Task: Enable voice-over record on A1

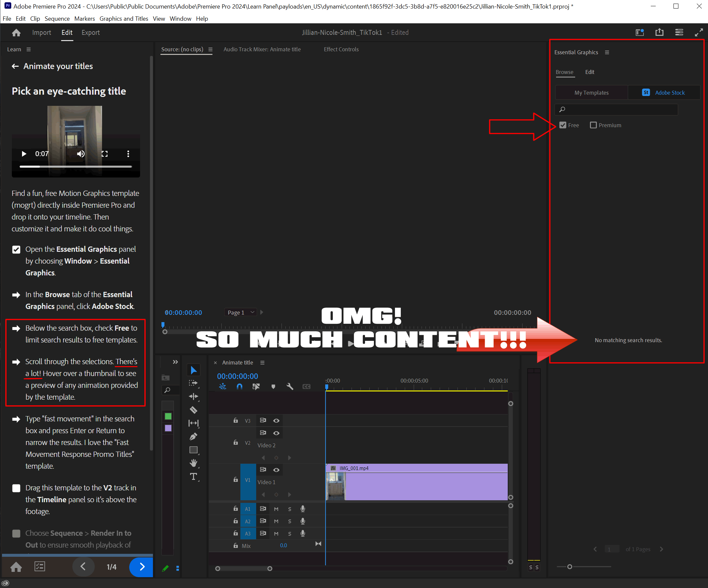Action: (303, 509)
